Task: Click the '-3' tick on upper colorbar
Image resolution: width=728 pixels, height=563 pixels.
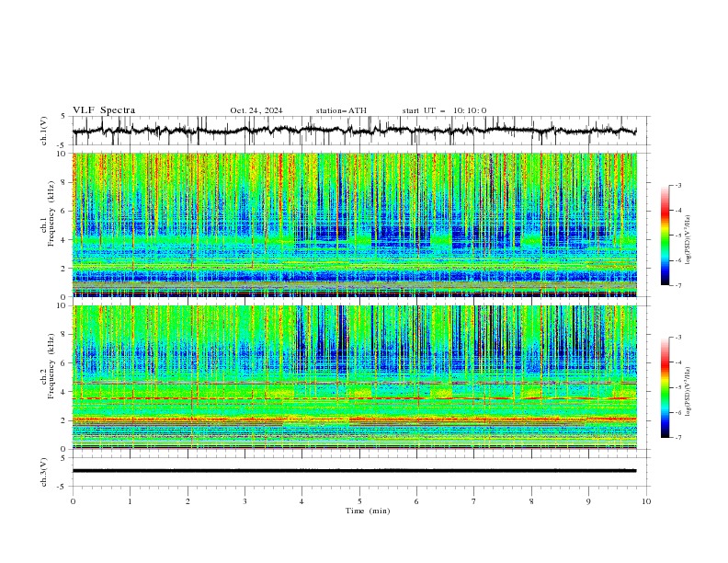Action: pyautogui.click(x=677, y=185)
